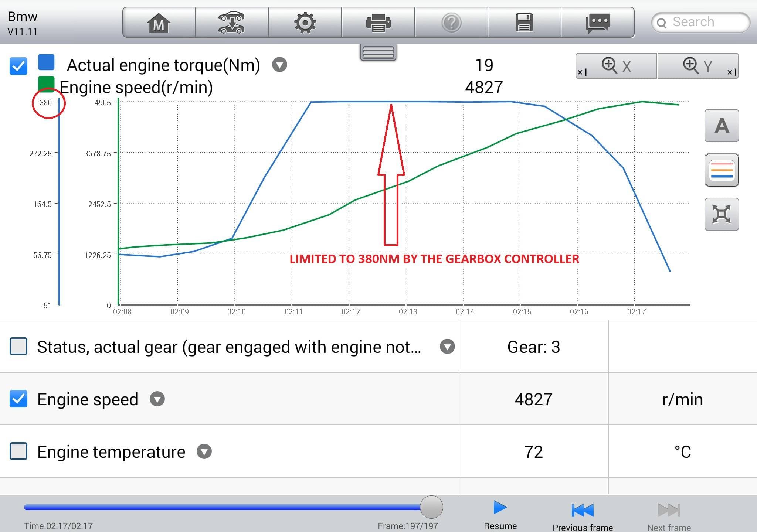
Task: Open the feedback message icon
Action: pyautogui.click(x=598, y=22)
